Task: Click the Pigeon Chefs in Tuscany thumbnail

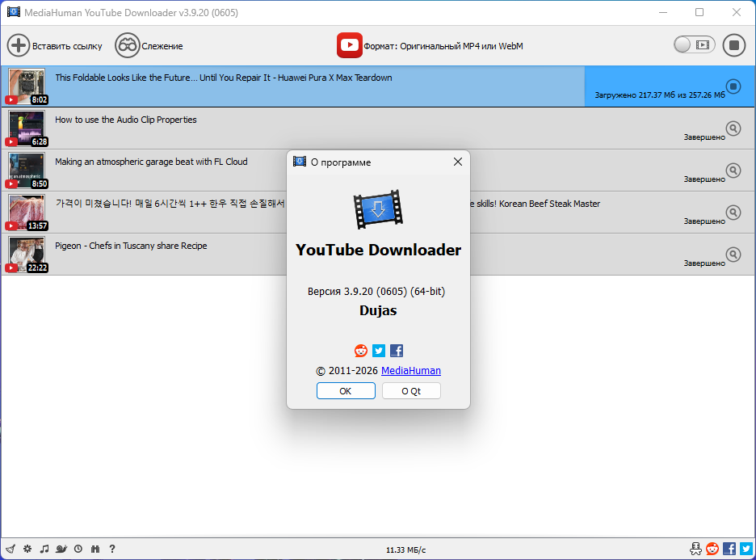Action: click(27, 255)
